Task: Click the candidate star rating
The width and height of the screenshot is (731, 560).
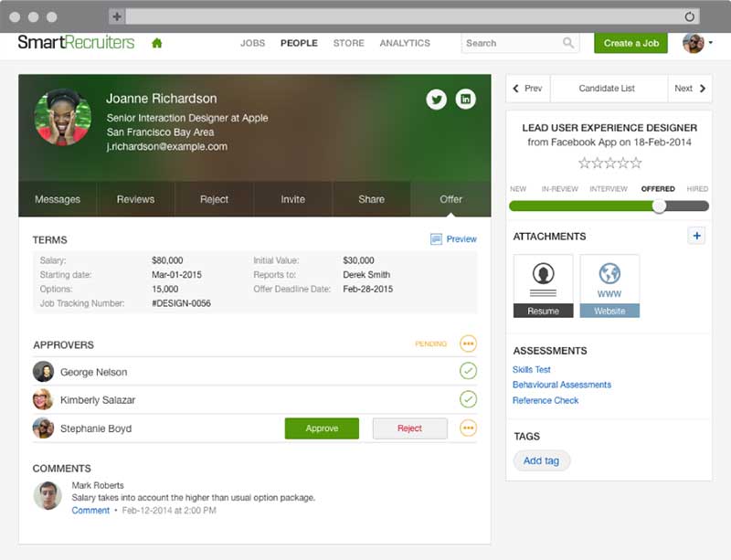Action: tap(609, 163)
